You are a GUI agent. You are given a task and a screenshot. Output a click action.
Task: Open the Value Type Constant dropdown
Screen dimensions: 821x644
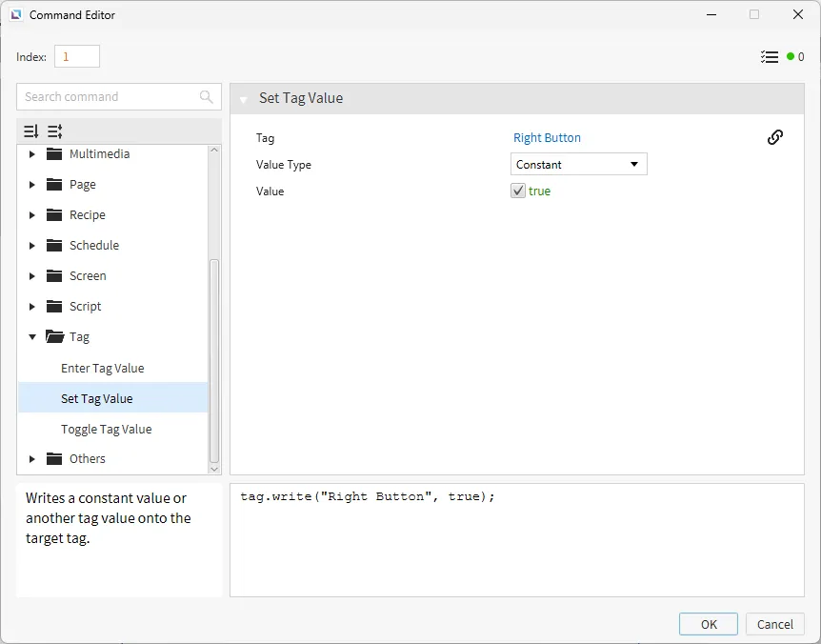click(578, 165)
